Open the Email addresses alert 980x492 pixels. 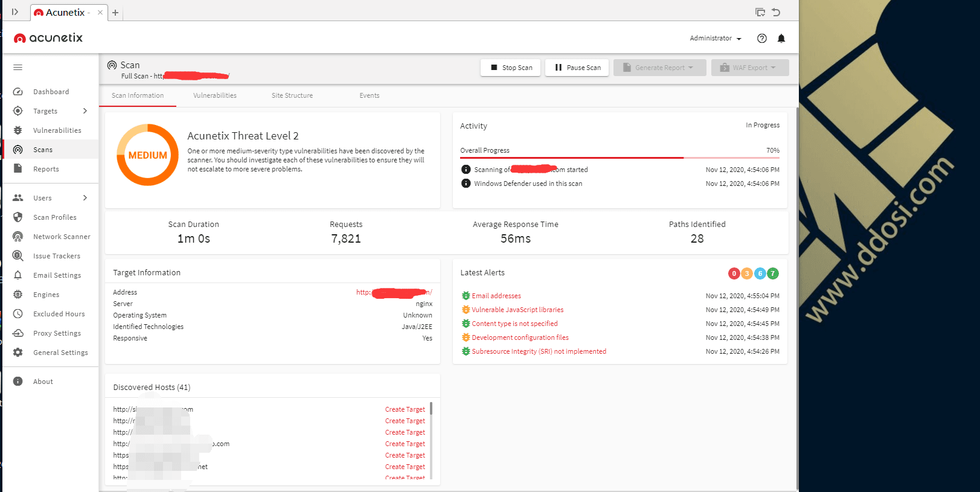[x=496, y=296]
